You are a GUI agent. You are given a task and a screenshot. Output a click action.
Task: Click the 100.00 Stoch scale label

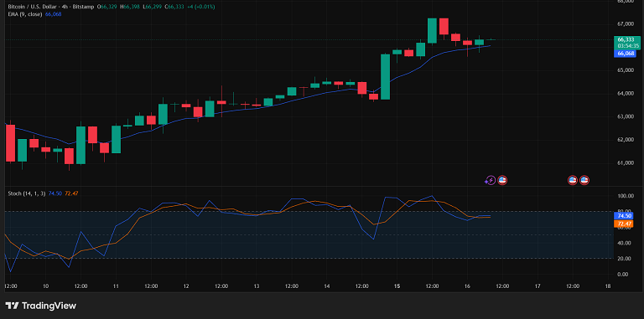click(626, 196)
